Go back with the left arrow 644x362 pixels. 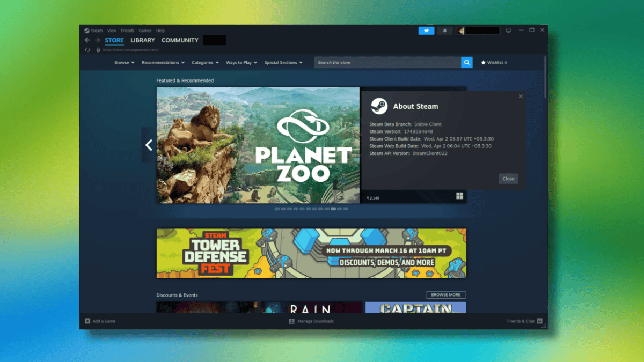pos(87,40)
